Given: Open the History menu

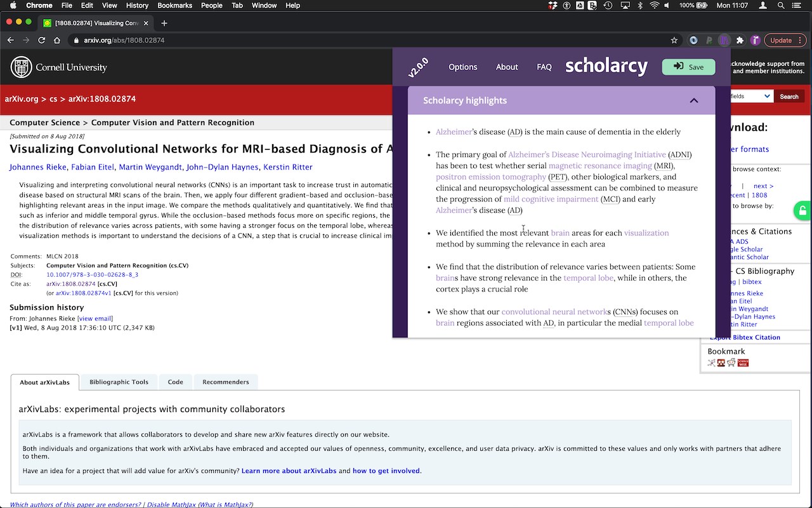Looking at the screenshot, I should (137, 5).
